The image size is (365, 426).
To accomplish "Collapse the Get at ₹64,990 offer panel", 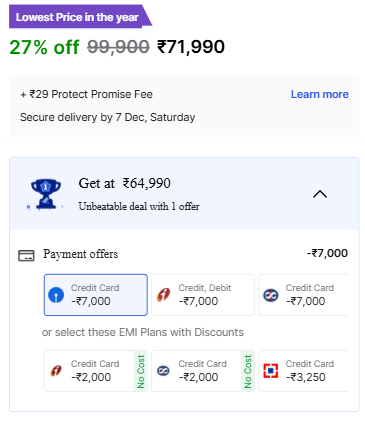I will (x=320, y=194).
